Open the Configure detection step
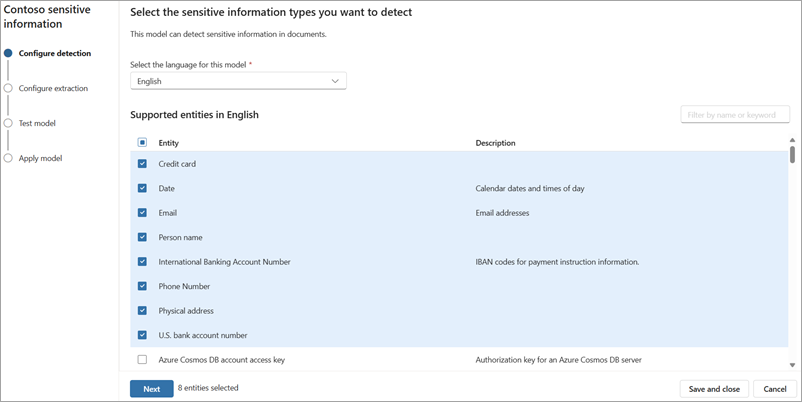 pyautogui.click(x=54, y=53)
